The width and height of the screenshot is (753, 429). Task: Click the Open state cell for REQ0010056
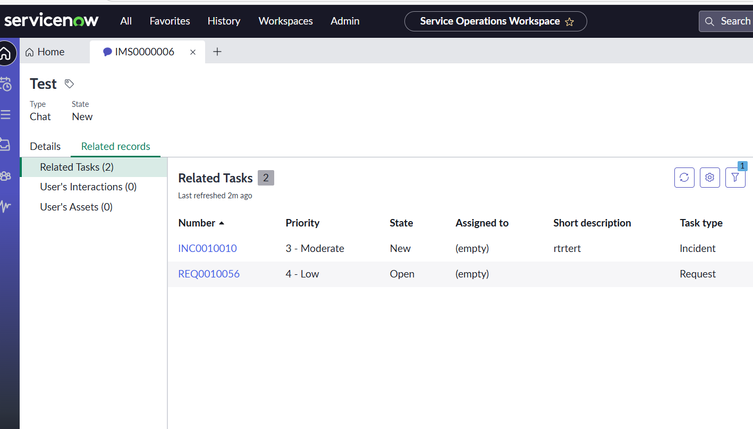(x=402, y=274)
